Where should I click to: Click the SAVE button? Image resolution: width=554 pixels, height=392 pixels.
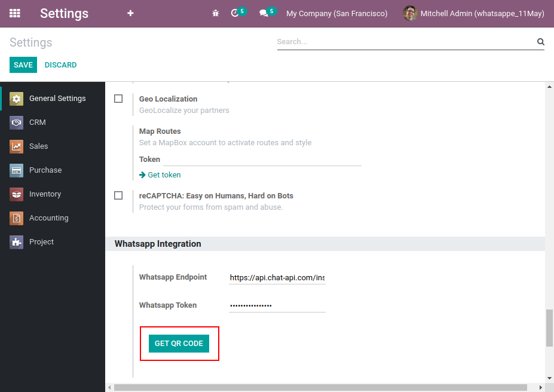[23, 65]
